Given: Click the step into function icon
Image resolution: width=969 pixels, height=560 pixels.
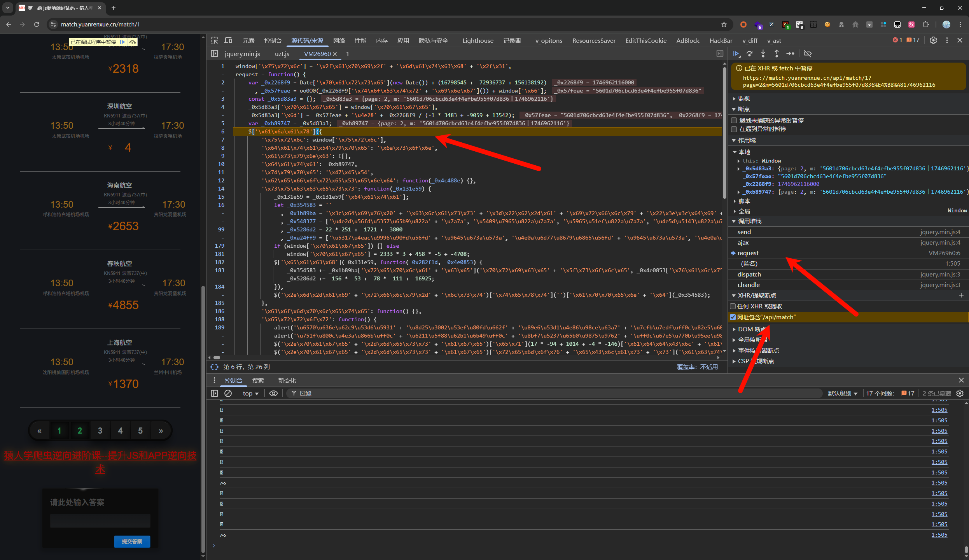Looking at the screenshot, I should point(763,54).
